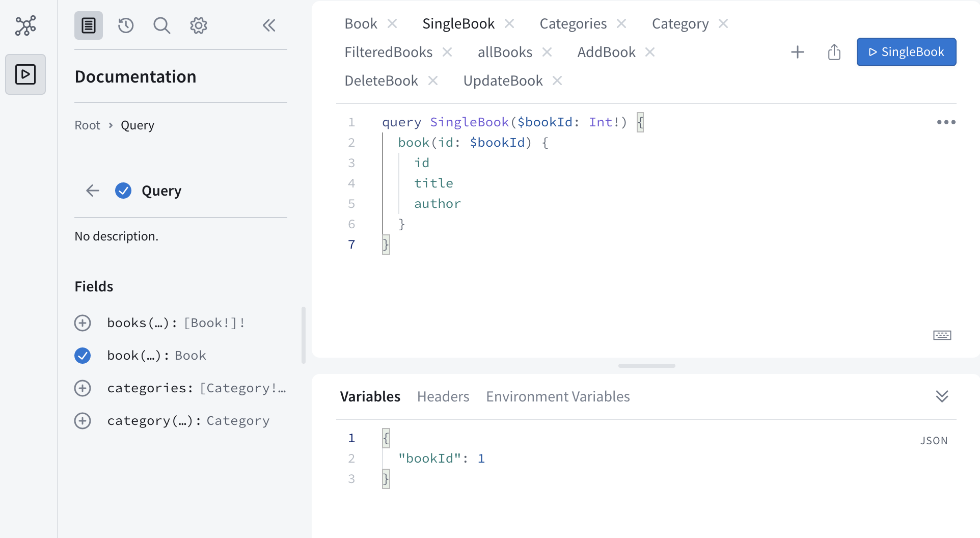
Task: Open the schema graph icon in sidebar
Action: tap(25, 25)
